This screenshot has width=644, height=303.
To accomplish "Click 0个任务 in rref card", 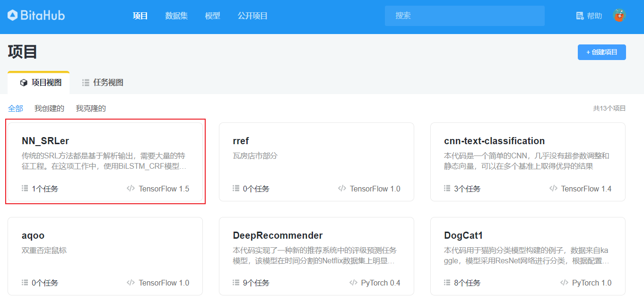I will (256, 189).
